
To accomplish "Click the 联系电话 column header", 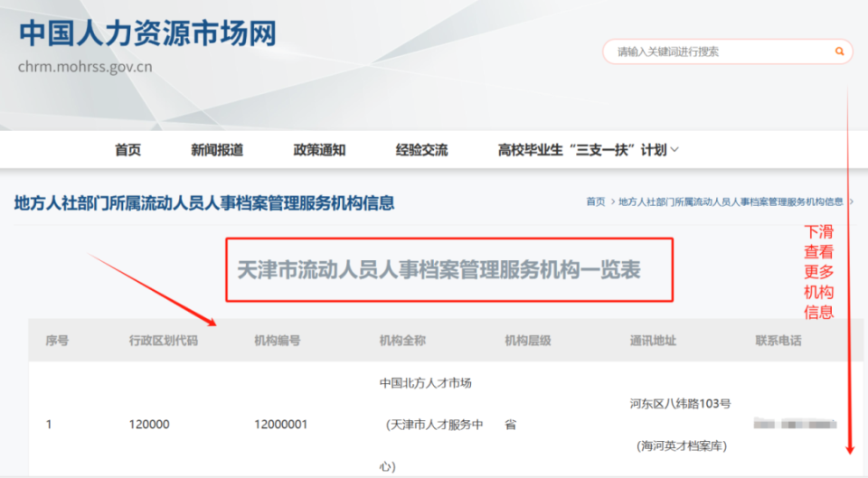I will pyautogui.click(x=778, y=341).
